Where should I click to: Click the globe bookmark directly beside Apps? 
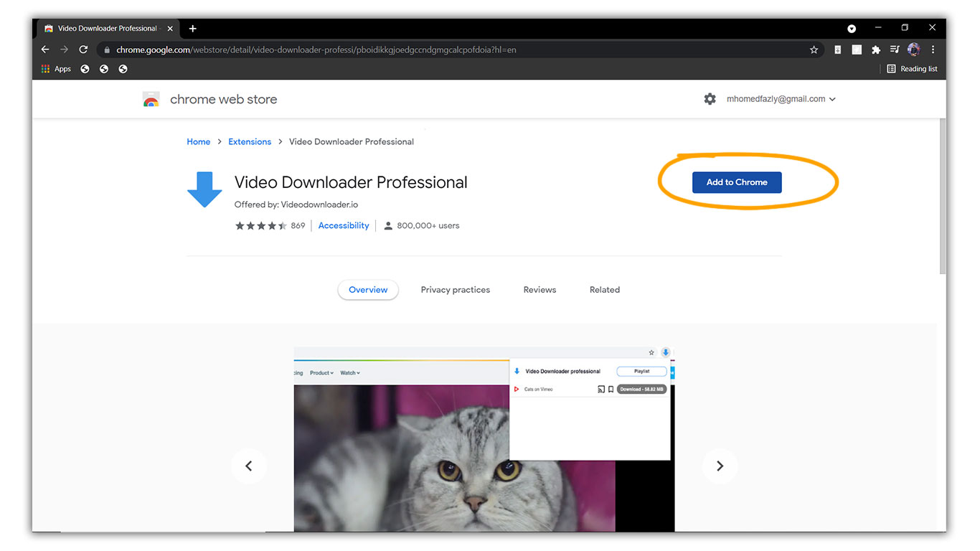tap(85, 69)
